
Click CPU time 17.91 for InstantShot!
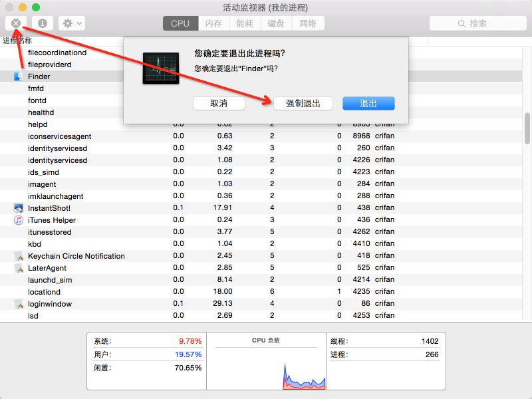click(223, 207)
